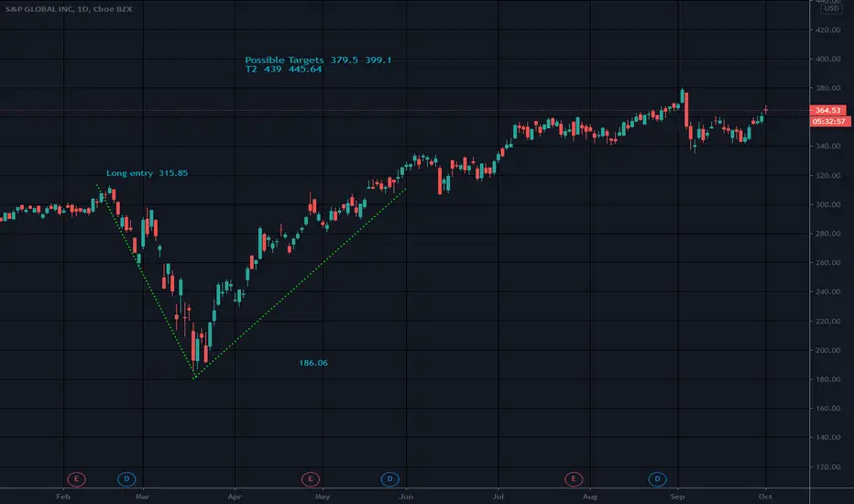Click the 280.00 price axis label

827,233
